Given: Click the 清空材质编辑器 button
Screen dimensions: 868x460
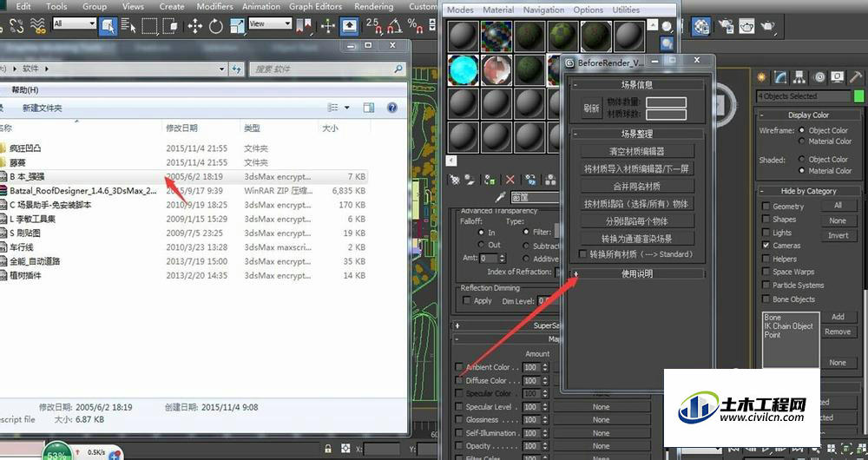Looking at the screenshot, I should click(x=637, y=151).
